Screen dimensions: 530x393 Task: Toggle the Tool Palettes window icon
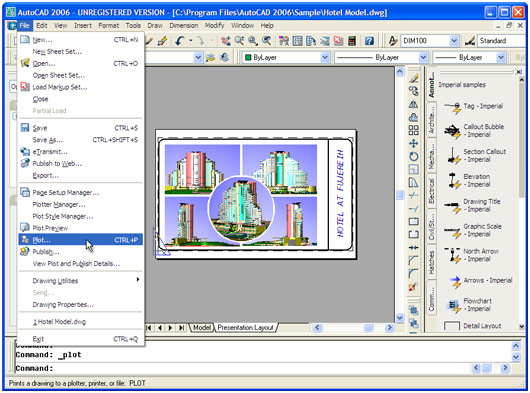click(x=311, y=41)
